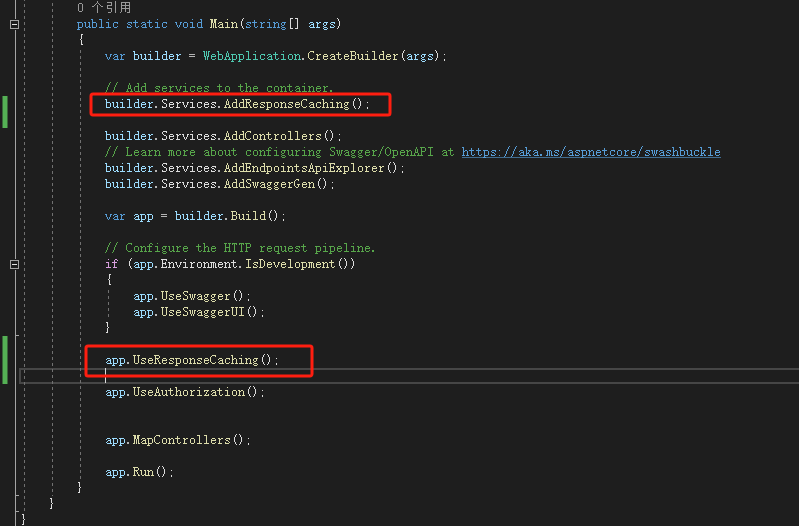Collapse the Main method outline toggle
The width and height of the screenshot is (799, 526).
click(14, 24)
